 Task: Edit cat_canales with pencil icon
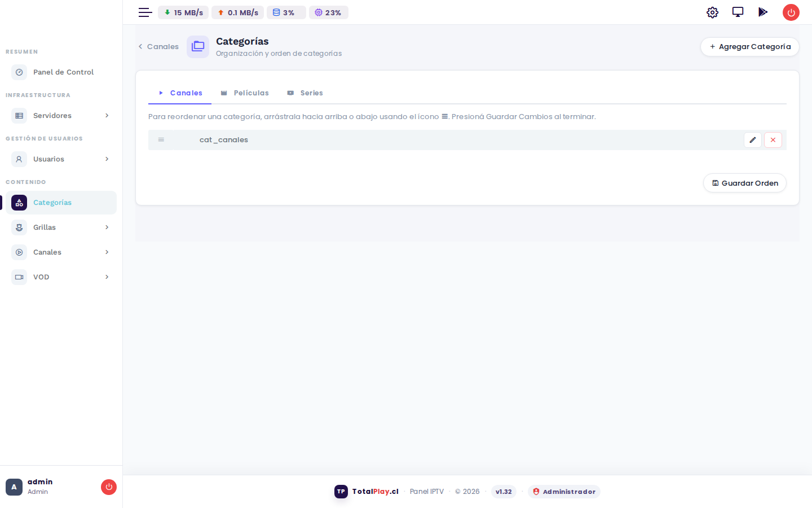[x=753, y=140]
